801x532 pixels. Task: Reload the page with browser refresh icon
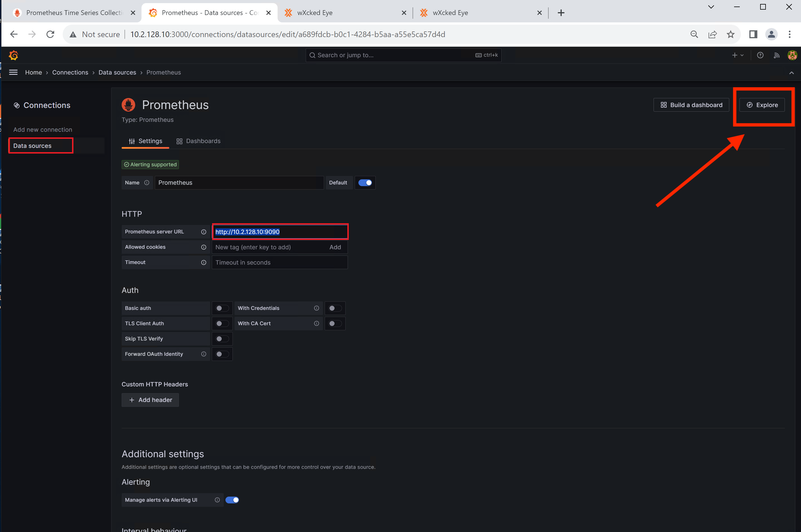pos(50,34)
